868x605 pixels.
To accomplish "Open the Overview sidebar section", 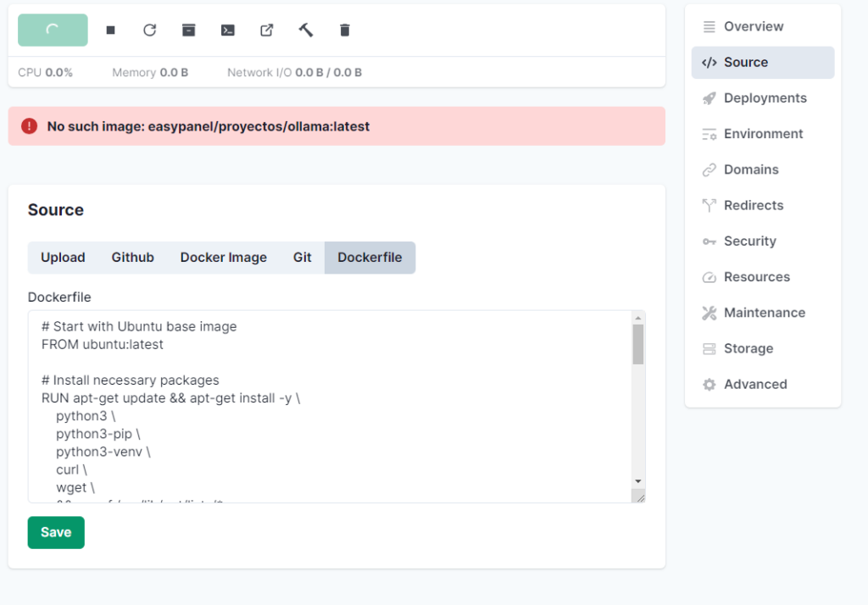I will [x=754, y=26].
